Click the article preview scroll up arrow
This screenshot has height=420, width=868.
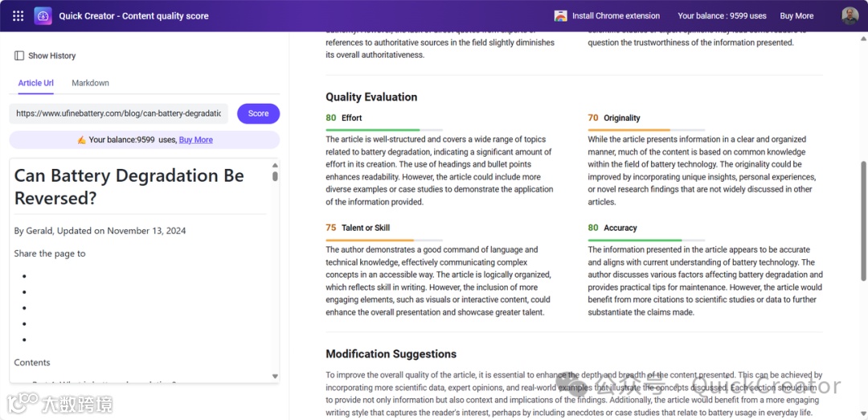pyautogui.click(x=275, y=165)
